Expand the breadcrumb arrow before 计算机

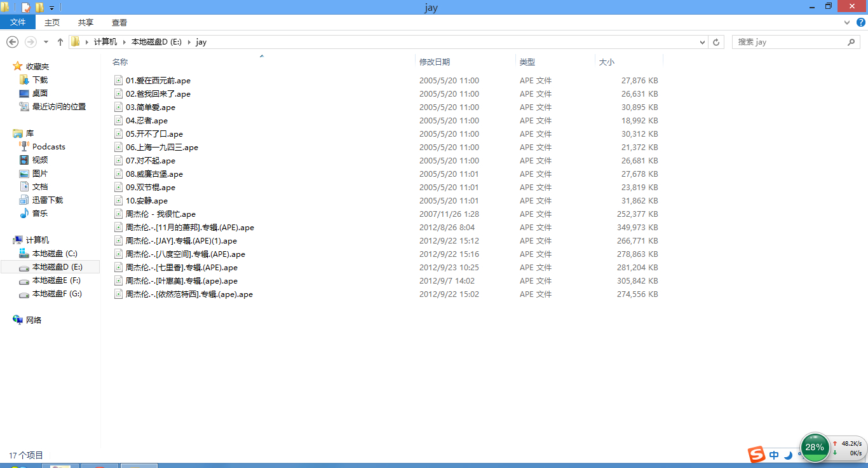click(x=87, y=42)
